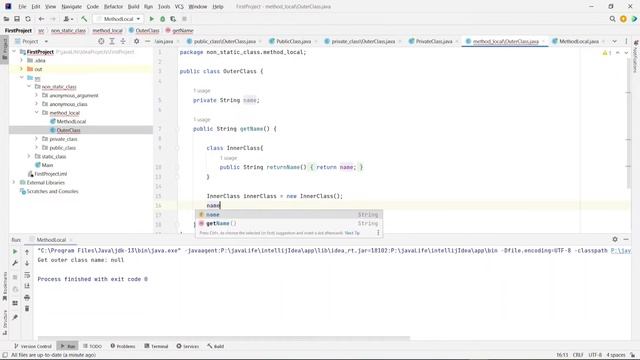The height and width of the screenshot is (360, 640).
Task: Click the print icon in Run panel
Action: click(27, 298)
